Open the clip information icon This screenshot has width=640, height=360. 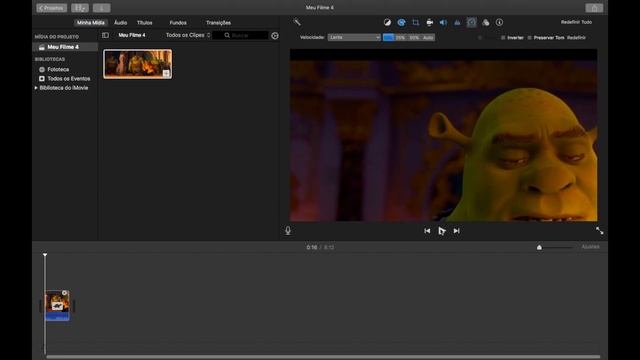pyautogui.click(x=499, y=22)
